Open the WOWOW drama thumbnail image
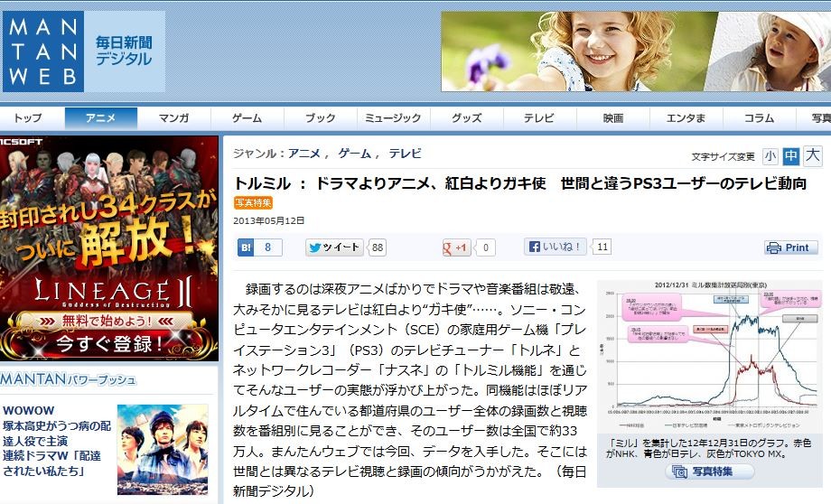Screen dimensions: 831x504 [163, 450]
